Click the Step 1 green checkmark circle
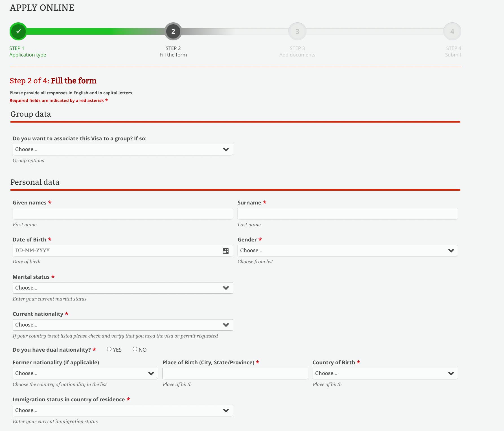Screen dimensions: 504x431 pyautogui.click(x=18, y=31)
